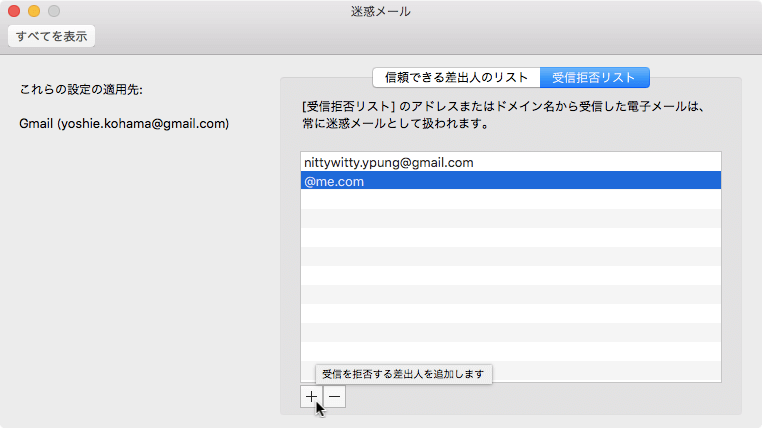Click the Gmail (yoshie.kohama@gmail.com) account label
This screenshot has height=428, width=762.
pos(124,124)
